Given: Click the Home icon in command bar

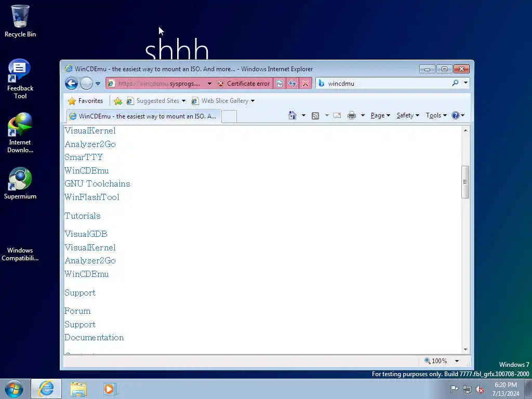Looking at the screenshot, I should click(292, 115).
